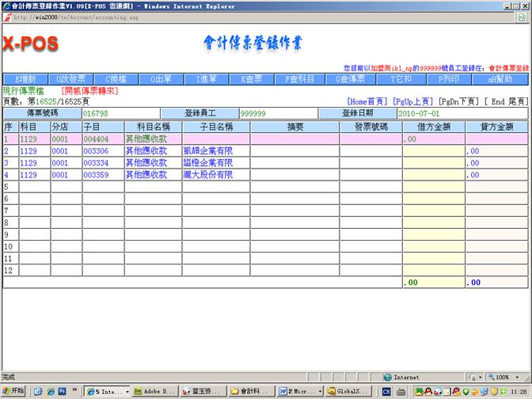The image size is (532, 399).
Task: Select row 1 摘要 cell
Action: tap(294, 139)
